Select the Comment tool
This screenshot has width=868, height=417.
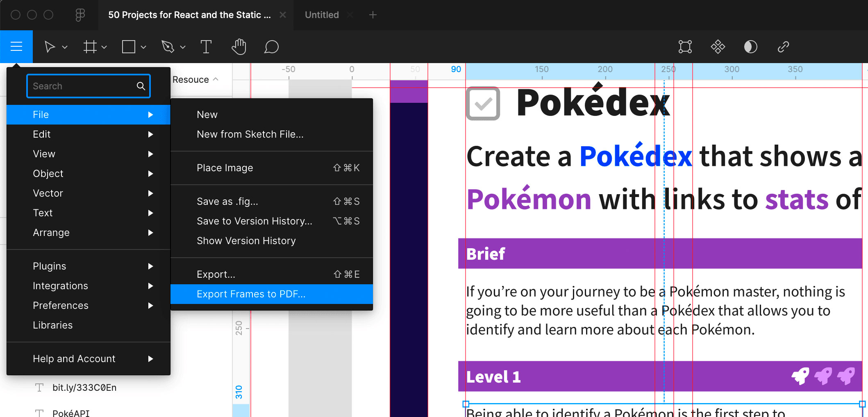pos(271,47)
